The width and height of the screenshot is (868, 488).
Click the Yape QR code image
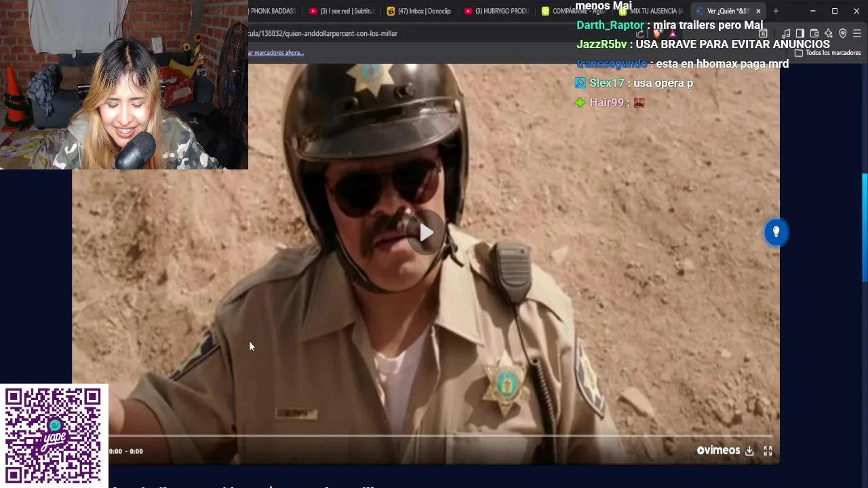tap(54, 435)
